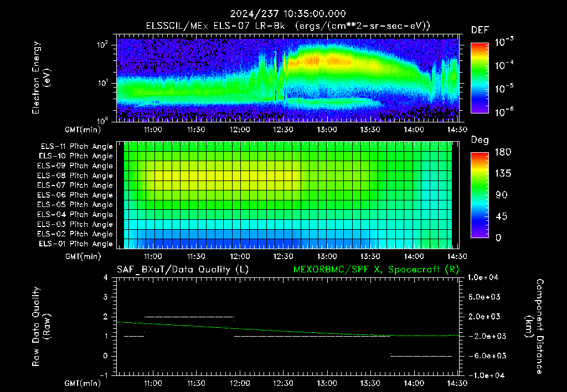Click the Deg pitch angle color scale bar

click(480, 195)
